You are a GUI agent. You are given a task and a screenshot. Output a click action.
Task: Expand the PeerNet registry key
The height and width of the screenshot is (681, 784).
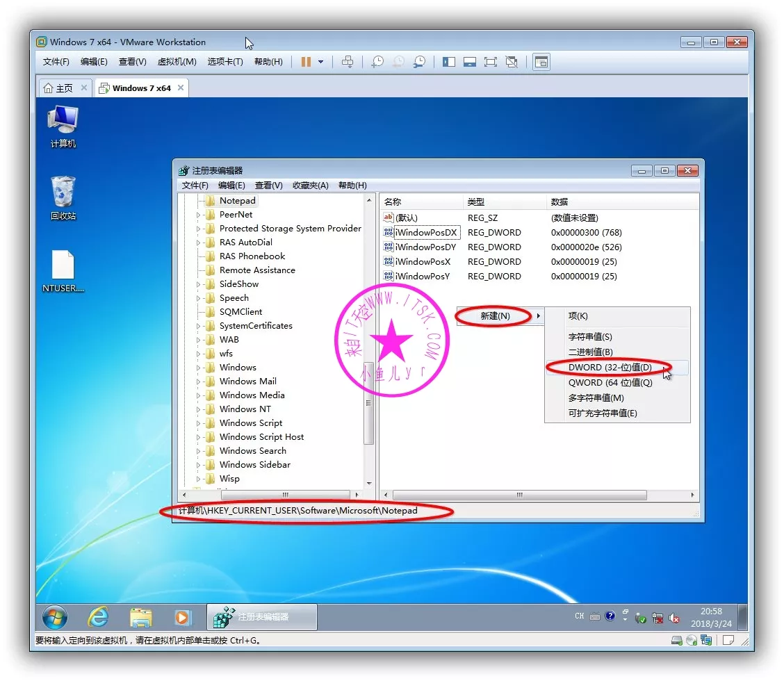pyautogui.click(x=199, y=215)
